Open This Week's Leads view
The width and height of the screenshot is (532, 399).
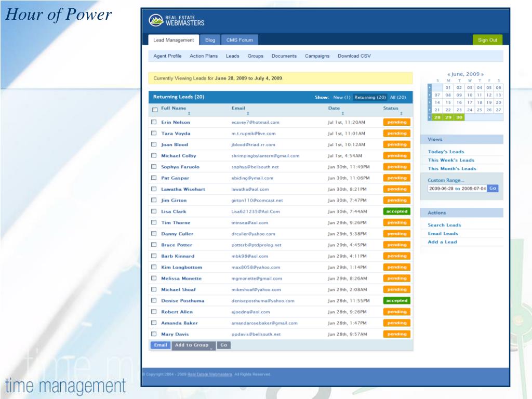[451, 160]
